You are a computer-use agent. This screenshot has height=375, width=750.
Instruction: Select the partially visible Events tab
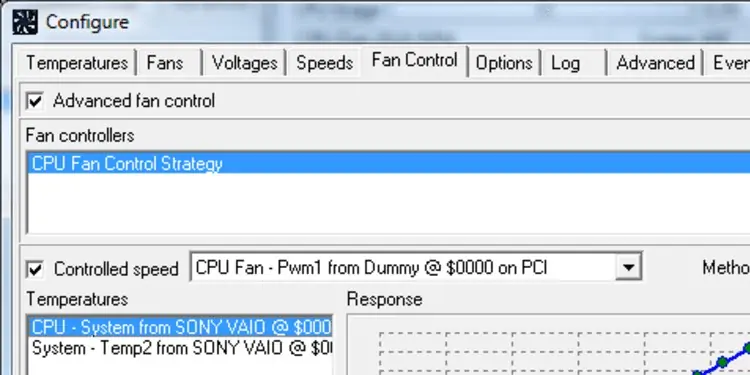click(728, 63)
